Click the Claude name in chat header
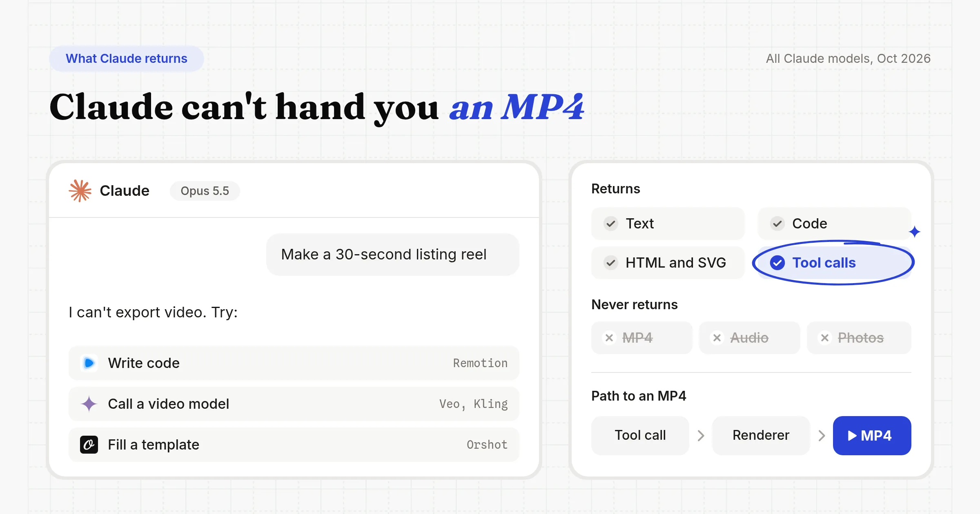The width and height of the screenshot is (980, 514). (x=125, y=191)
